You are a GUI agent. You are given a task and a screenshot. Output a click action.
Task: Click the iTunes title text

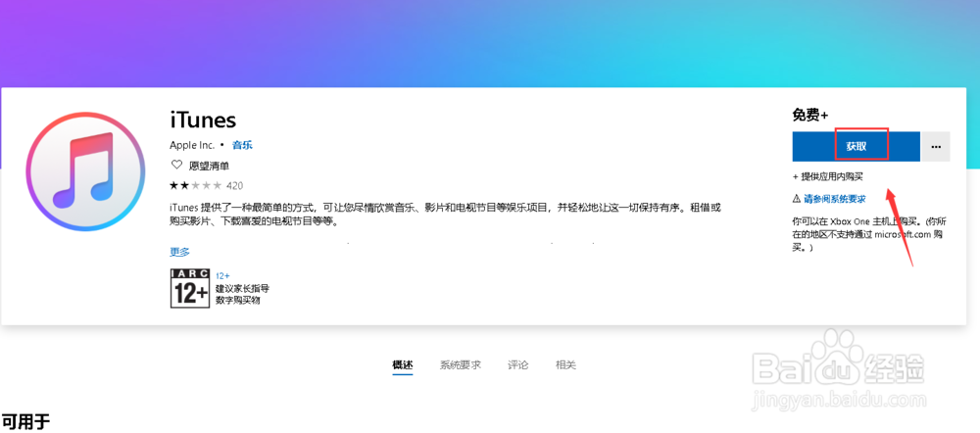[x=203, y=119]
